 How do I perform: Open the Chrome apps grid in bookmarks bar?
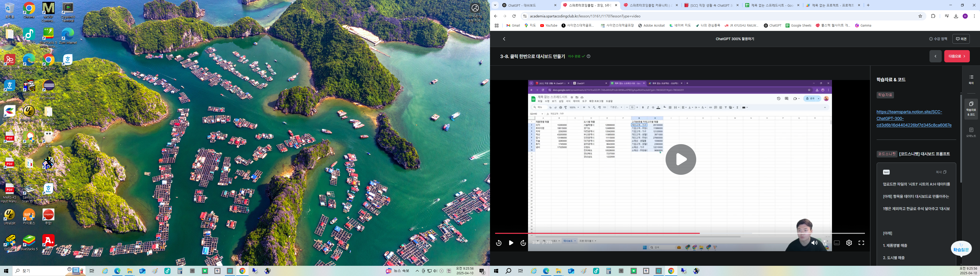pyautogui.click(x=496, y=26)
